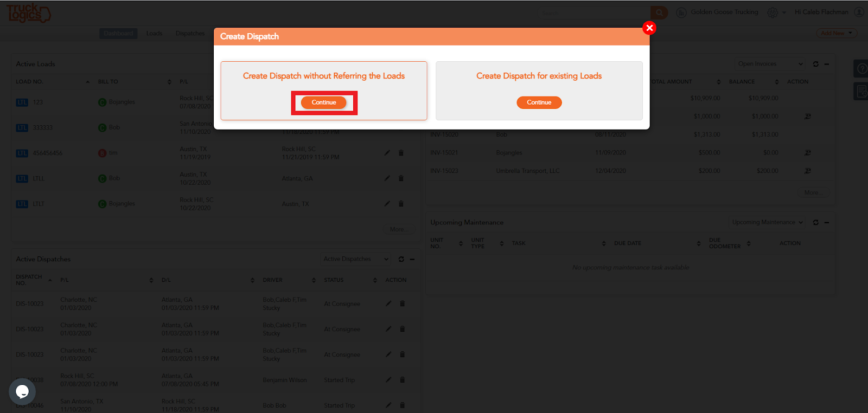Click invoice number INV-15021

(444, 153)
